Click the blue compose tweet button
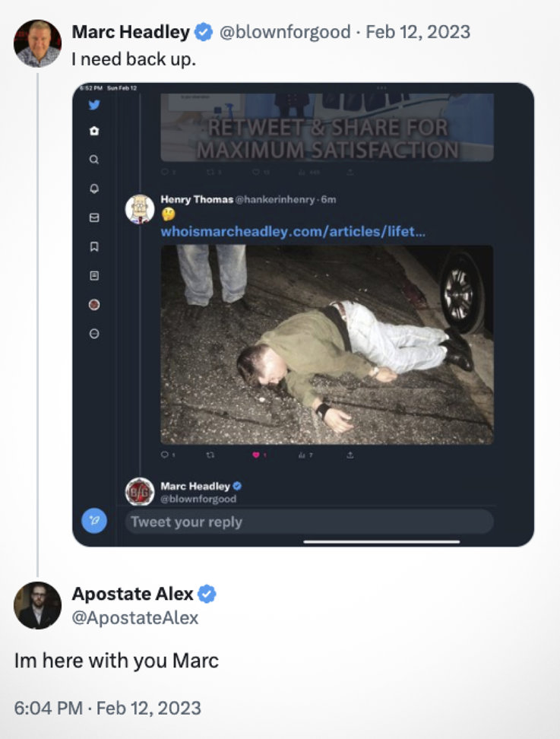 tap(94, 521)
